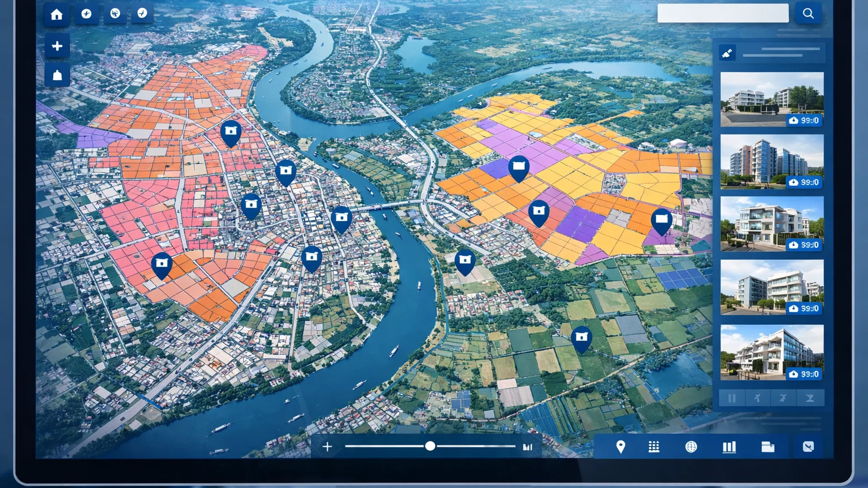Screen dimensions: 868x488
Task: Click the compass icon beside the Home button
Action: [86, 14]
